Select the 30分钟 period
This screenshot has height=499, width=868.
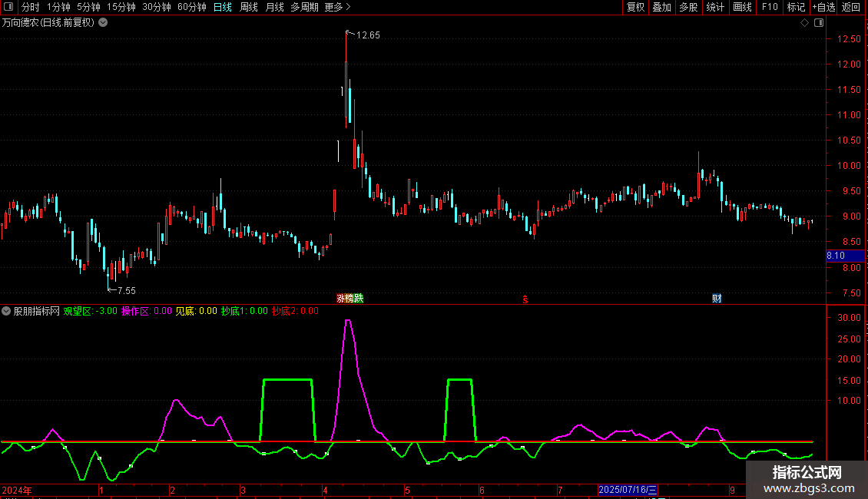tap(157, 7)
